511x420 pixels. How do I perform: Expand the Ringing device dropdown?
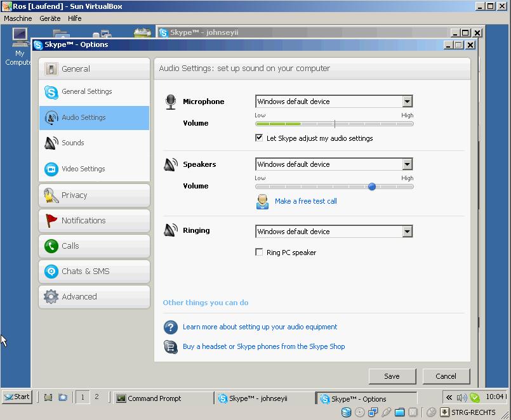pyautogui.click(x=407, y=232)
